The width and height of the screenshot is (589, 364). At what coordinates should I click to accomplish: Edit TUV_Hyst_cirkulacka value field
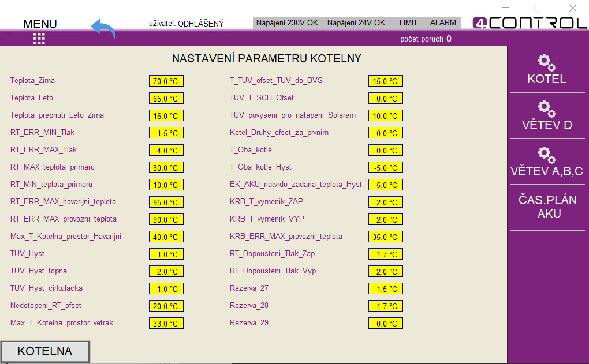(x=166, y=288)
